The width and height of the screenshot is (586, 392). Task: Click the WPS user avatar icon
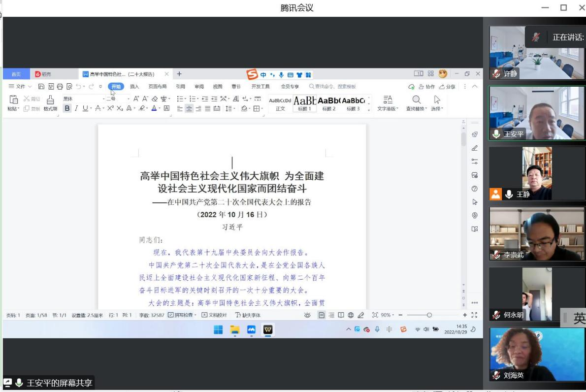(443, 74)
